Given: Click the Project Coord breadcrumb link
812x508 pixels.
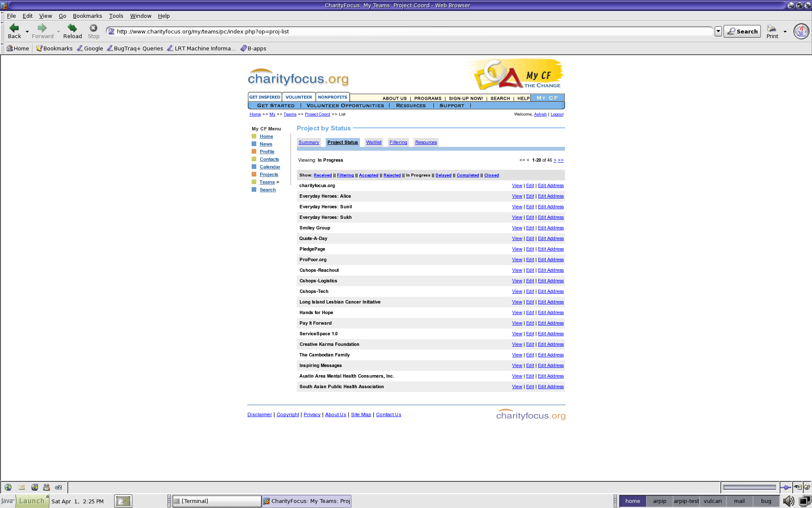Looking at the screenshot, I should (x=317, y=114).
